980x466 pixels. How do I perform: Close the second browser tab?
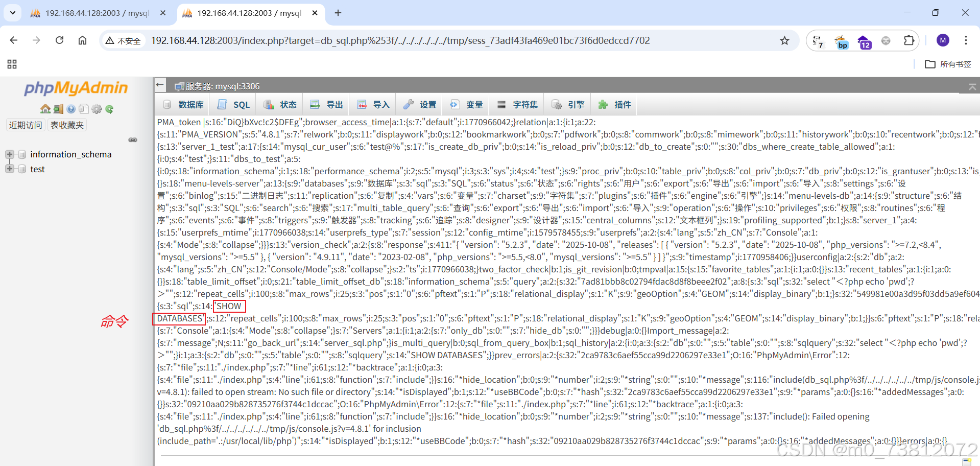[x=315, y=13]
